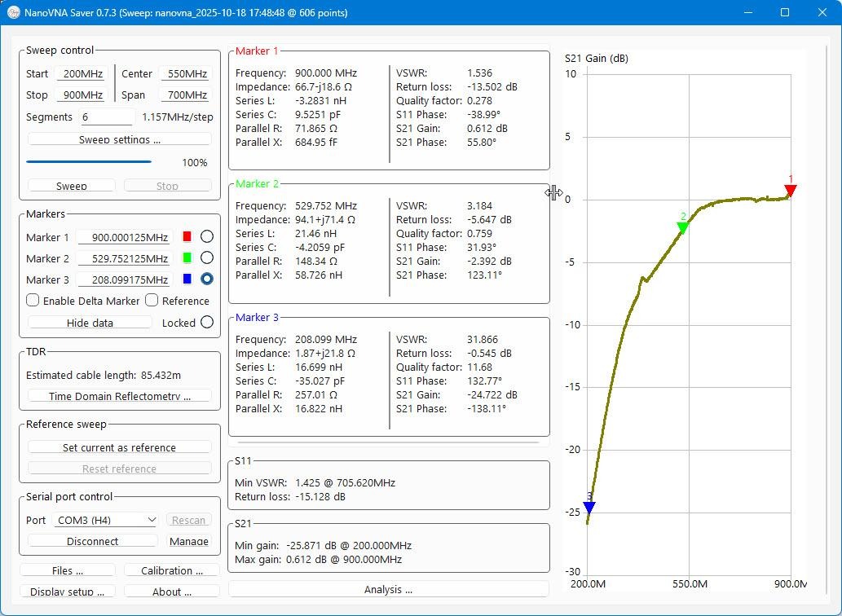Start a sweep with the Sweep button

click(x=72, y=186)
